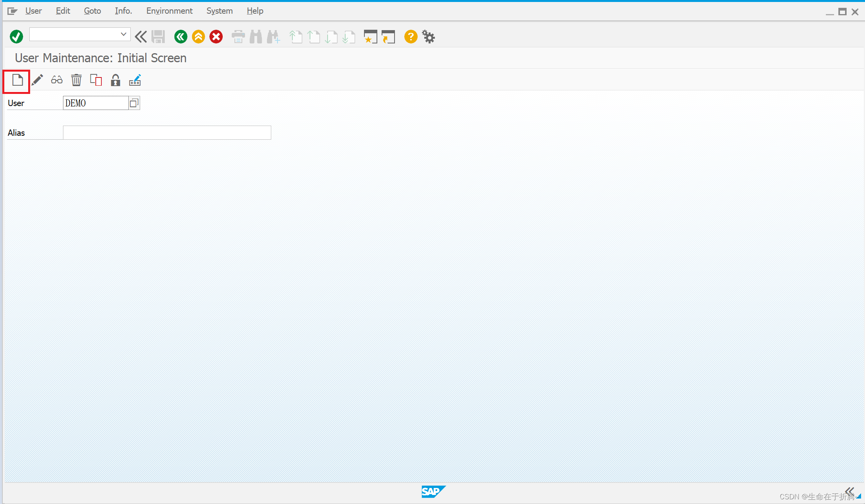This screenshot has height=504, width=865.
Task: Click the Create user page icon
Action: click(x=17, y=80)
